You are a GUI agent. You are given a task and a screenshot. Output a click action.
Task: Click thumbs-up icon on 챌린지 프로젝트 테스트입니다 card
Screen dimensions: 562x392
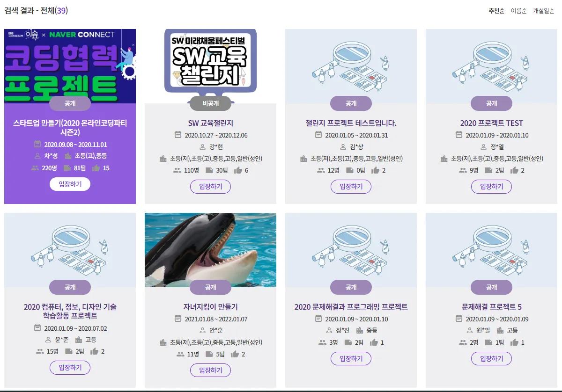point(375,170)
